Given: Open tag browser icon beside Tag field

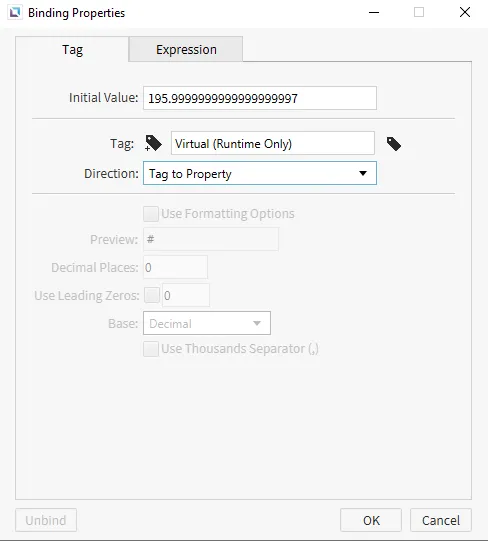Looking at the screenshot, I should [393, 144].
